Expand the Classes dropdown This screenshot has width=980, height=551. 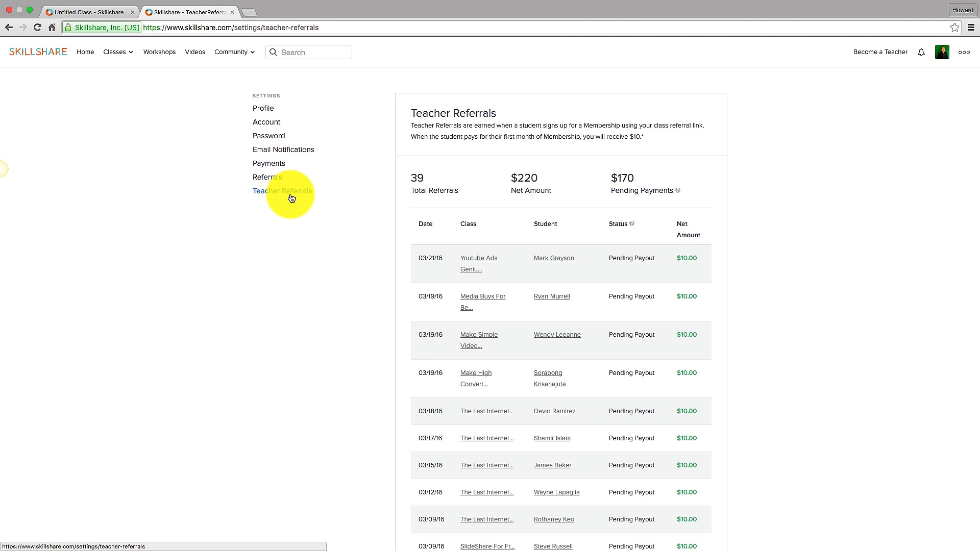[118, 52]
